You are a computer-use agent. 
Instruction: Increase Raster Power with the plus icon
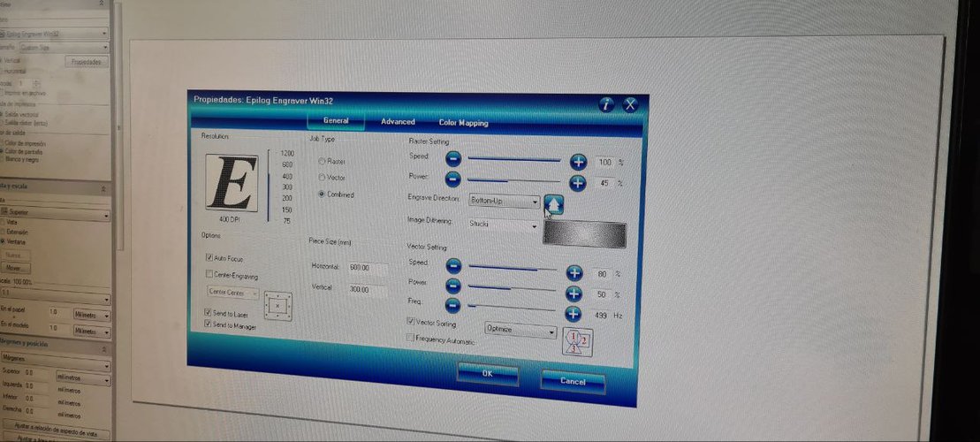coord(578,183)
